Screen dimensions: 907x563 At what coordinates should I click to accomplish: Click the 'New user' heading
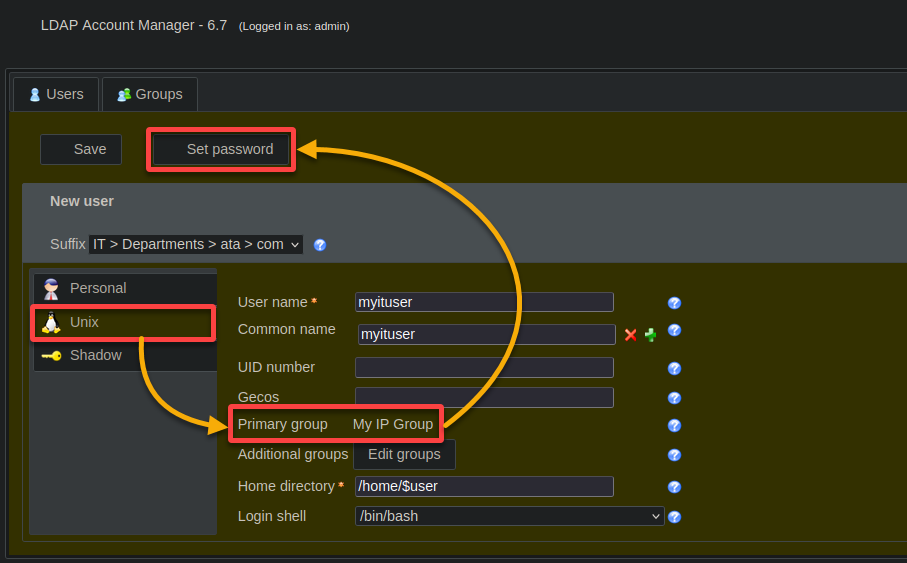tap(82, 201)
